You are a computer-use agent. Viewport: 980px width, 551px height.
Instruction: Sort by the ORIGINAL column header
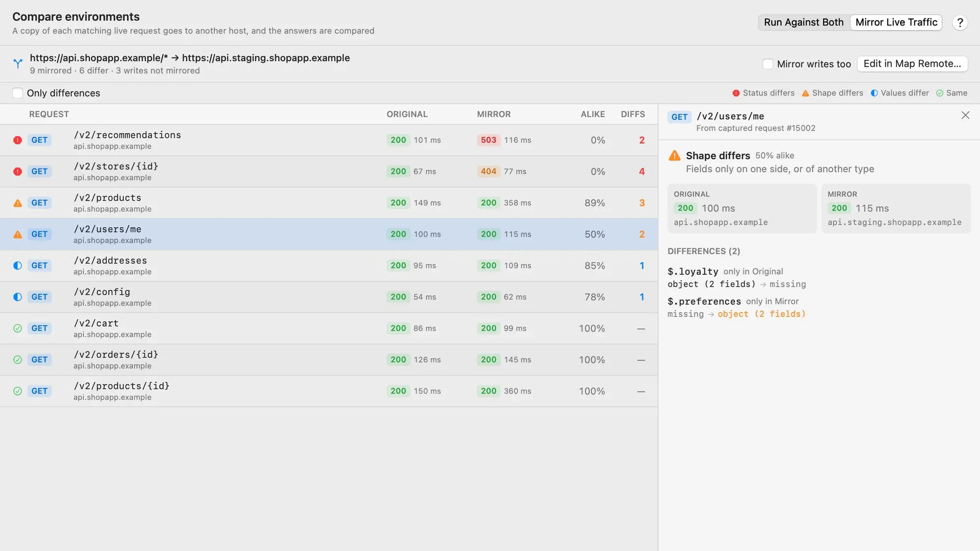(x=407, y=114)
